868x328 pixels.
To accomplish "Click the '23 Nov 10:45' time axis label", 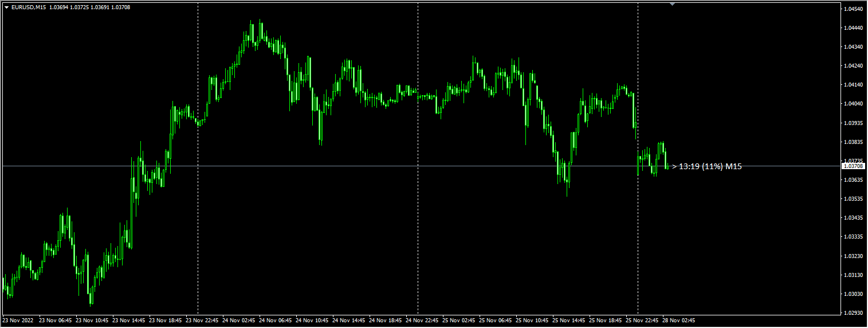I will [x=92, y=321].
